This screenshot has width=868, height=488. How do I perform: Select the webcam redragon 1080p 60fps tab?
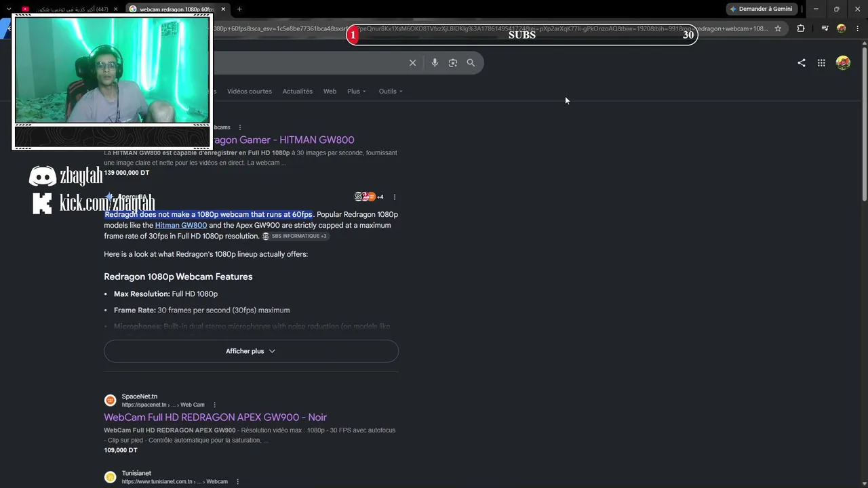point(177,9)
